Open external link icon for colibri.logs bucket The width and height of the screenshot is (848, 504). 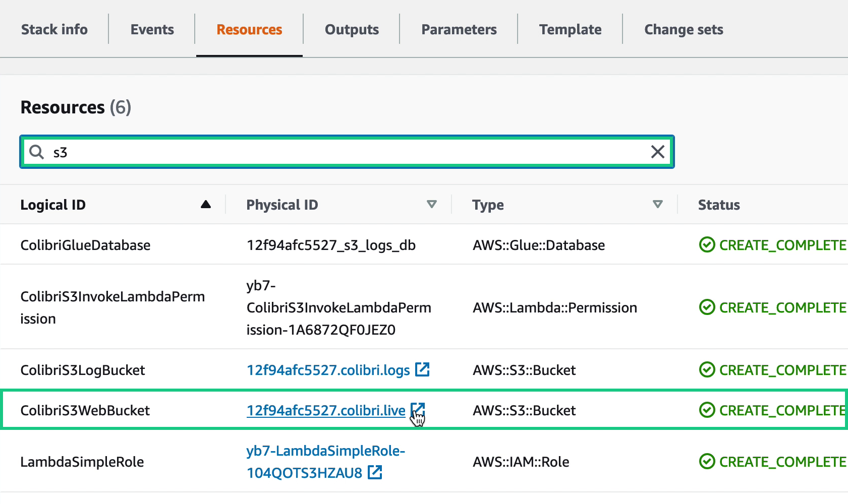422,369
